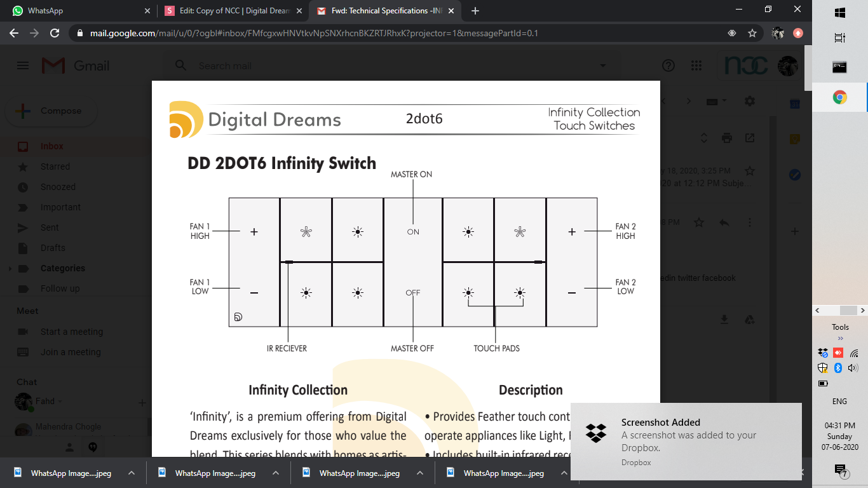
Task: Get add-ons with the plus icon
Action: pos(794,231)
